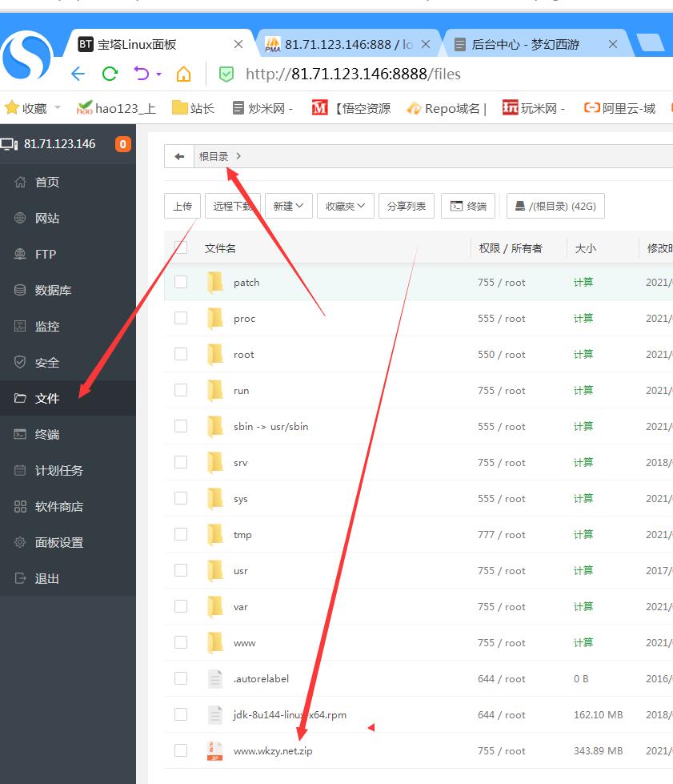
Task: Click the file path back arrow button
Action: click(179, 156)
